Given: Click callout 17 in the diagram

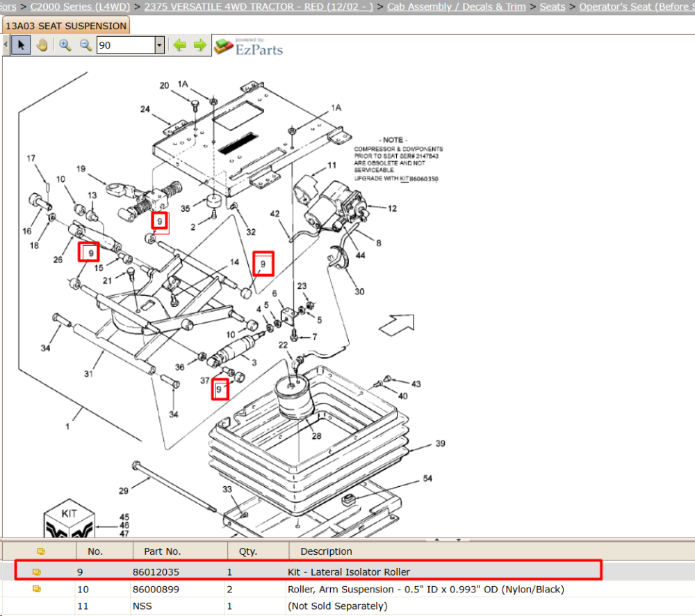Looking at the screenshot, I should coord(31,158).
